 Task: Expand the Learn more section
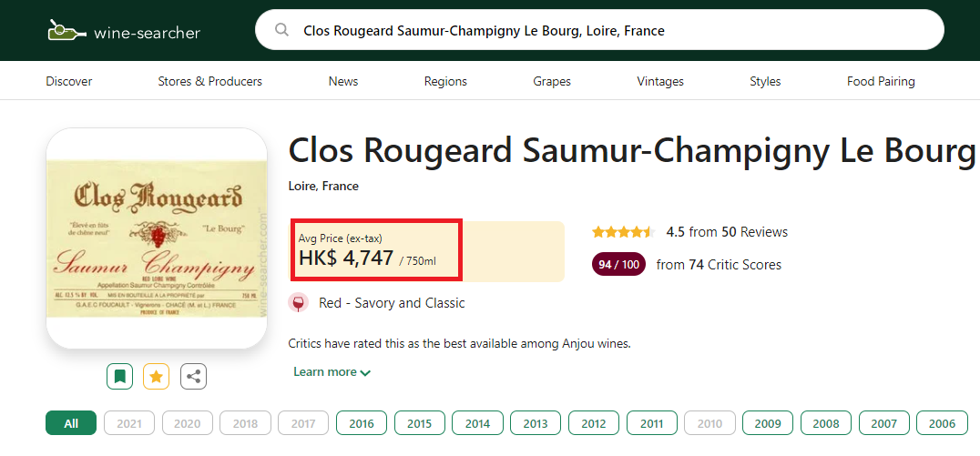click(332, 372)
